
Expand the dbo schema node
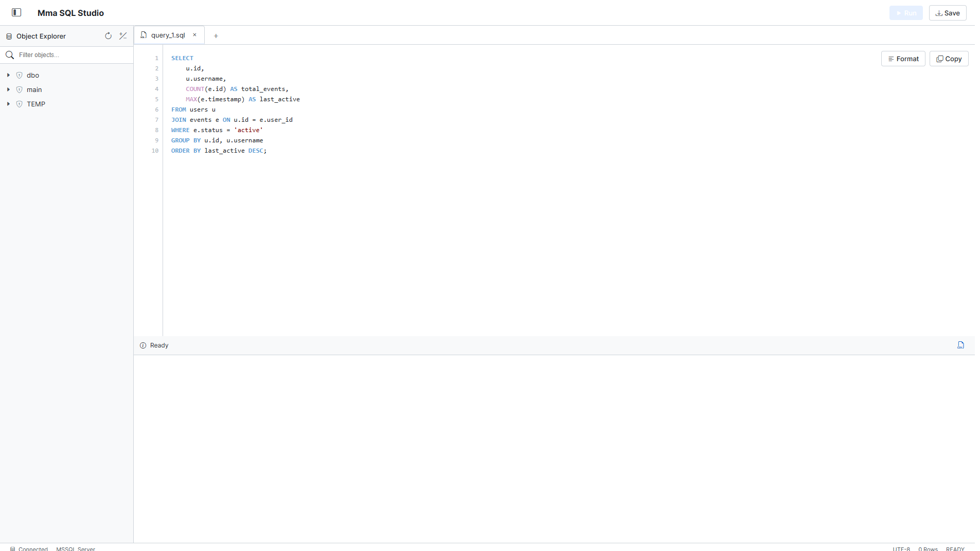[x=8, y=75]
